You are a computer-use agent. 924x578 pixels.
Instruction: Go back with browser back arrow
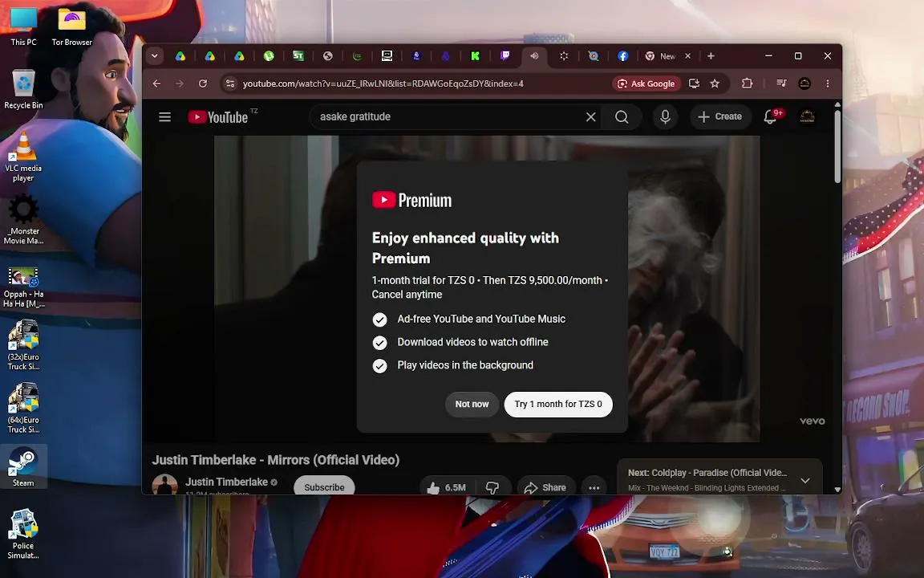pyautogui.click(x=156, y=83)
